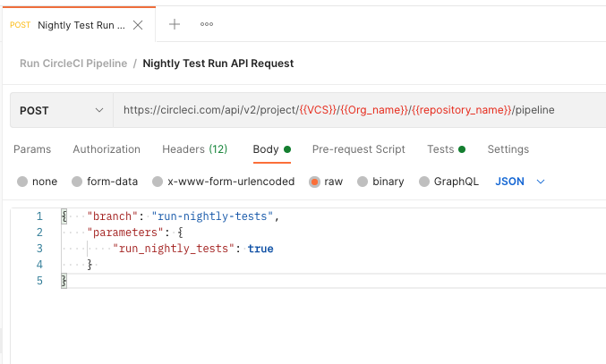Open the Body tab
The width and height of the screenshot is (606, 364).
coord(272,149)
